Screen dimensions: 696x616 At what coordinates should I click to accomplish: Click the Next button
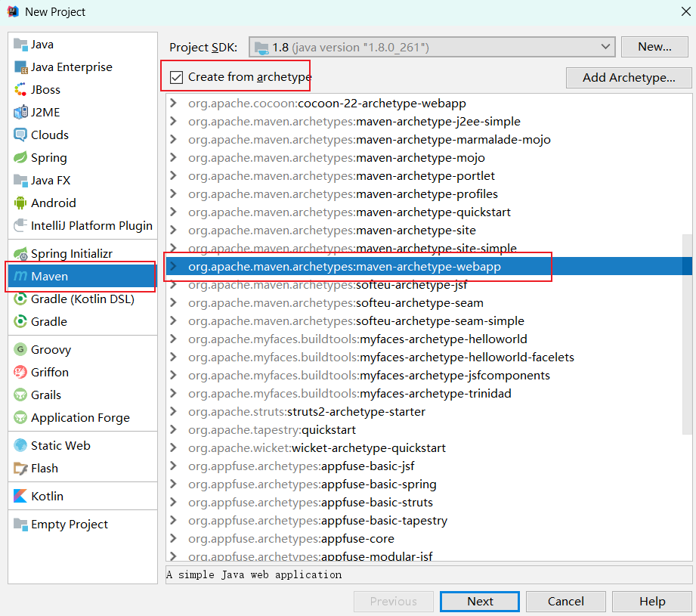click(480, 602)
